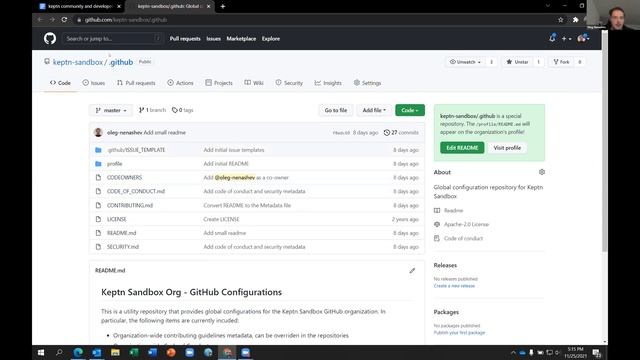Select the repository Code tab
Screen dimensions: 640x360
point(60,83)
